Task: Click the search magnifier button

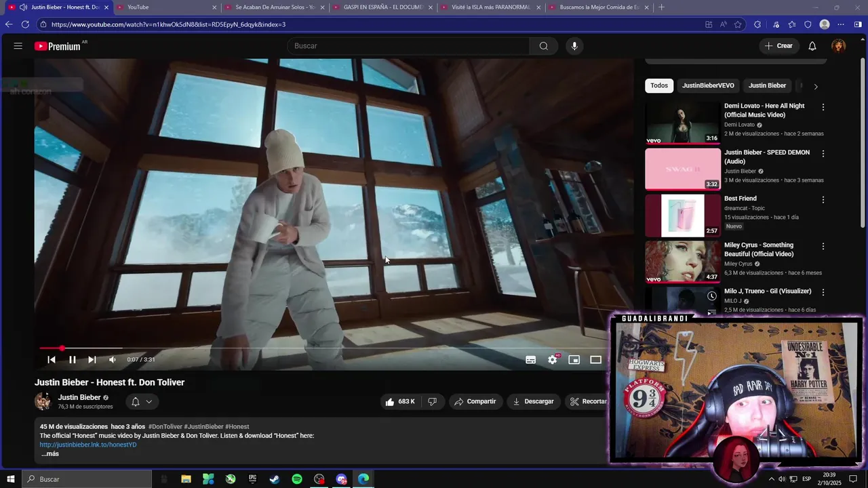Action: (x=544, y=46)
